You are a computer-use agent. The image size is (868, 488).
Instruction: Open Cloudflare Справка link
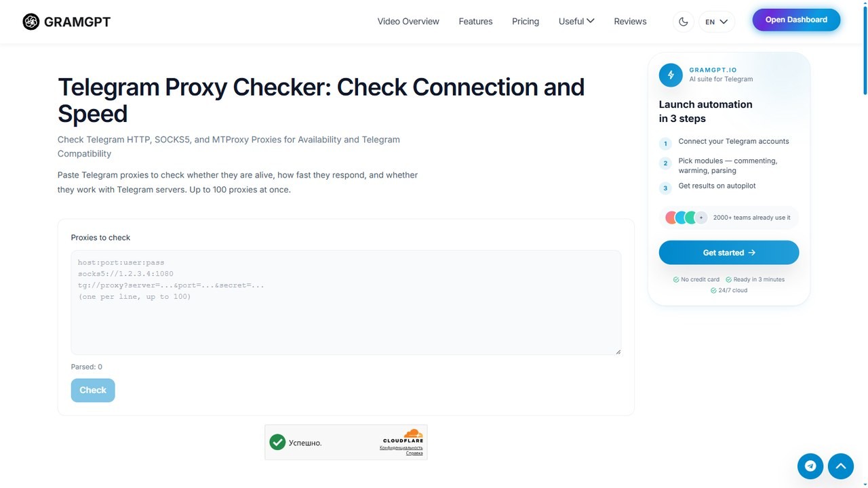tap(414, 453)
